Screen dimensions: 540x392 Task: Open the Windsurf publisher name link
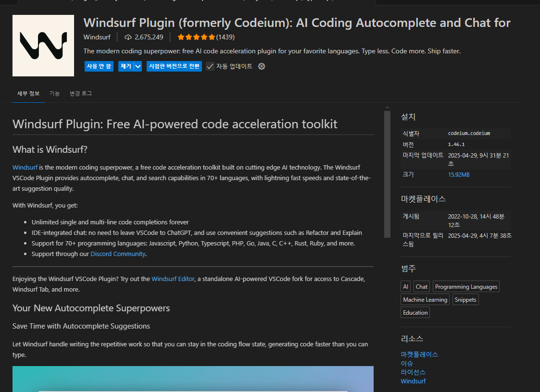(97, 37)
